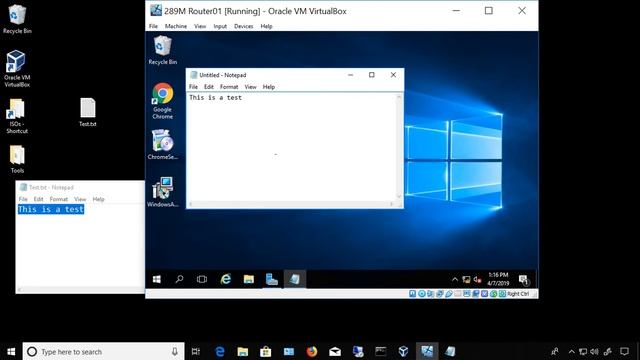
Task: Open host Start menu button
Action: point(11,351)
